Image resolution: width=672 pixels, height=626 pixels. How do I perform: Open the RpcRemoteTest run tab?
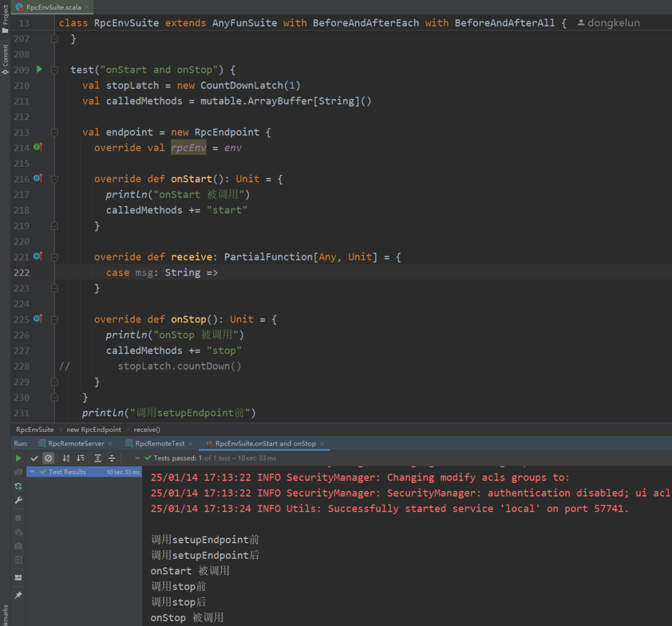160,444
